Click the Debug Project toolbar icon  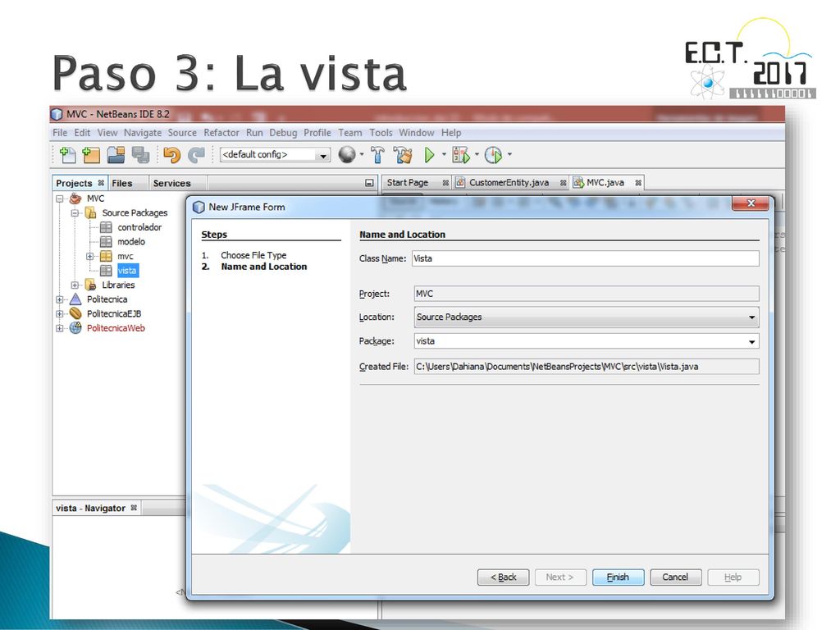point(461,155)
